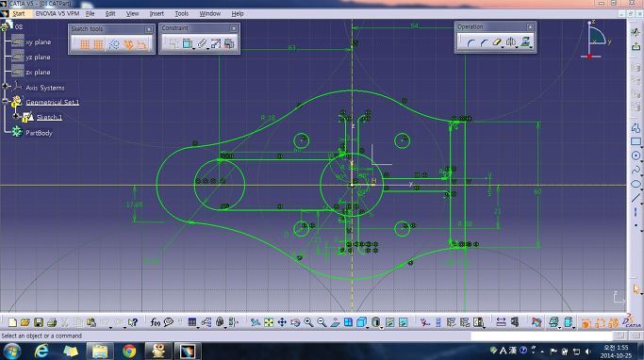
Task: Select Project 3D Elements in Operation toolbar
Action: tap(525, 41)
